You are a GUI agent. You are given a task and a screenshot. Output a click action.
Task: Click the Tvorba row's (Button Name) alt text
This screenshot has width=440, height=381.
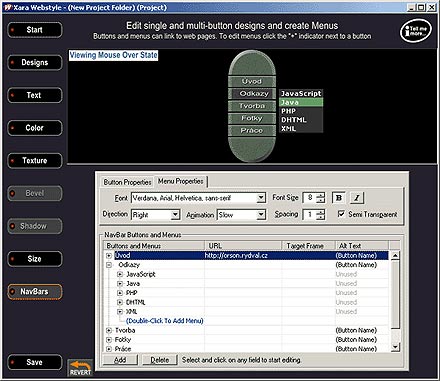[x=356, y=330]
